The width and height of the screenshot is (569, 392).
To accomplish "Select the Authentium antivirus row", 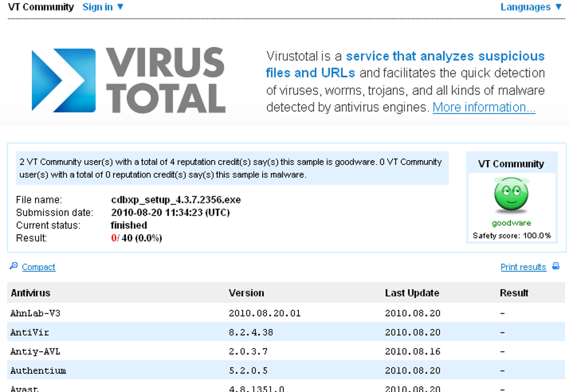I will pyautogui.click(x=286, y=370).
